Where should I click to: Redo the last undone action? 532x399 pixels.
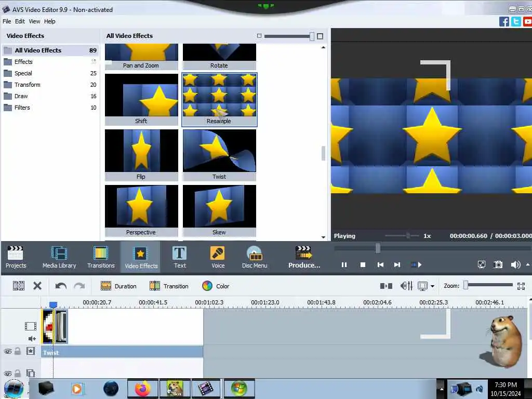click(79, 286)
